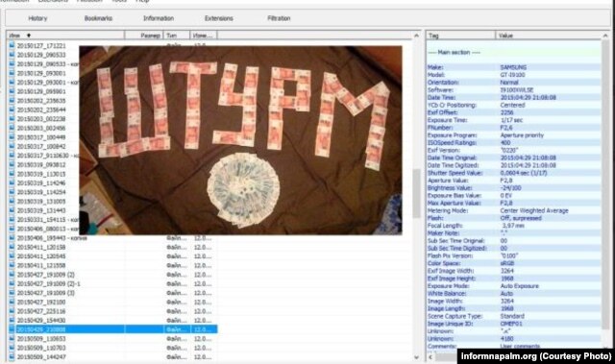Click file icon for 20150427_192100

click(x=12, y=302)
